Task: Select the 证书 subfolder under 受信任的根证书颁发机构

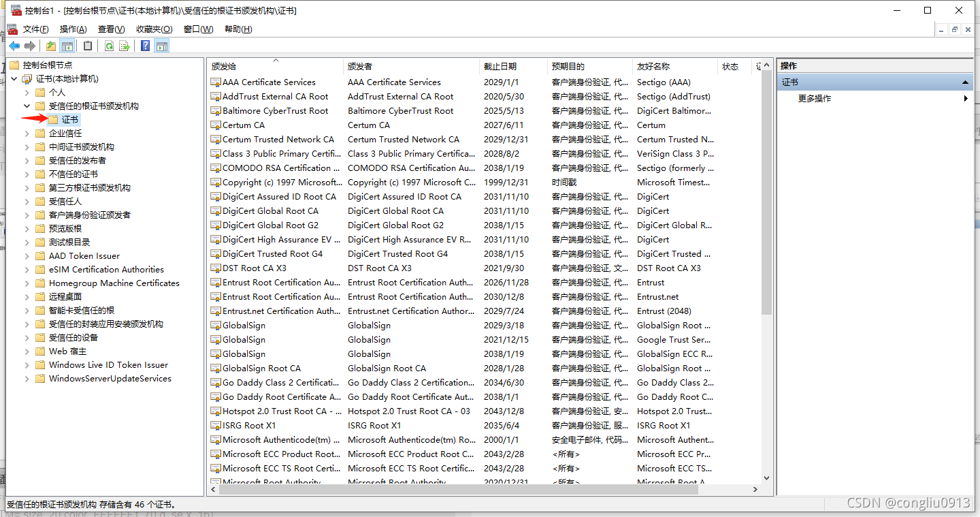Action: click(x=70, y=119)
